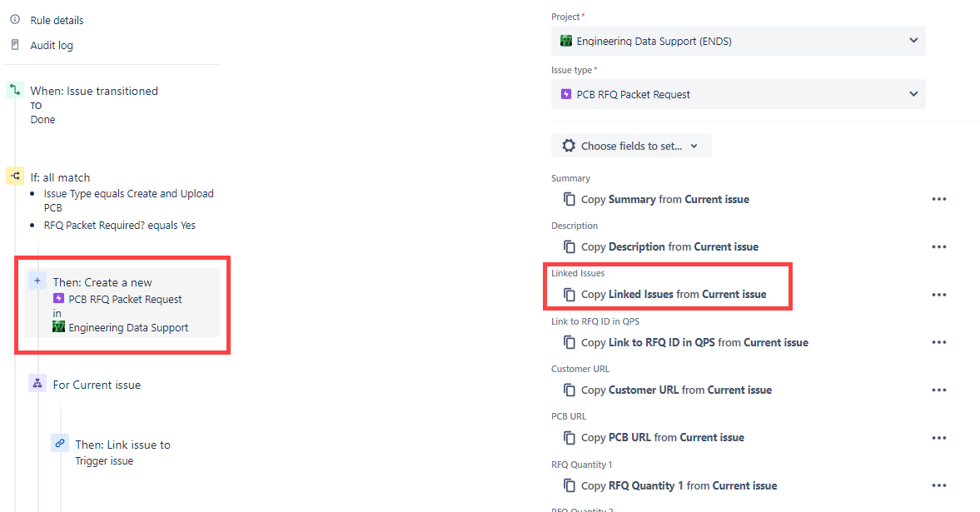Go to Rule details
The image size is (980, 512).
(57, 20)
